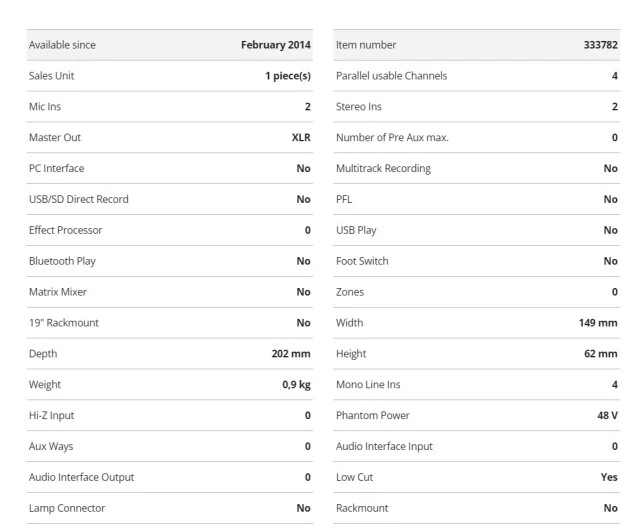Click the Weight 0,9 kg value
This screenshot has width=640, height=530.
pos(296,385)
